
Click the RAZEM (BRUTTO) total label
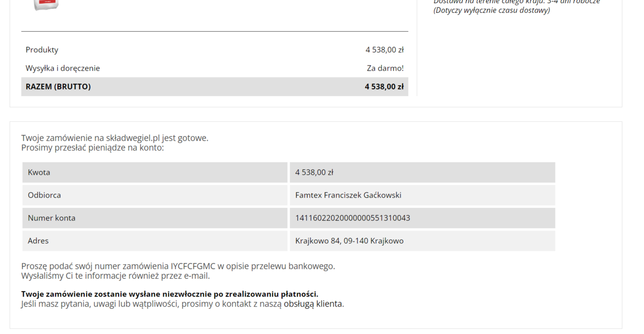pos(58,87)
